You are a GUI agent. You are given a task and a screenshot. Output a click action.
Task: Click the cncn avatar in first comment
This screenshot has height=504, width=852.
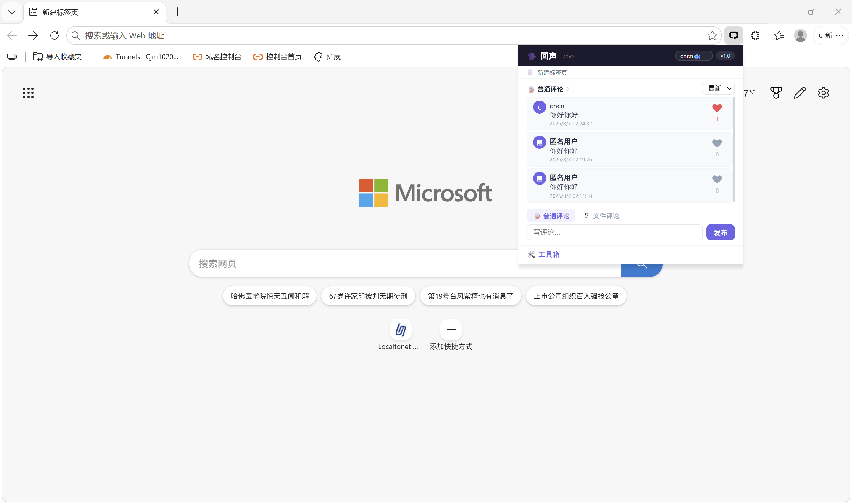(x=539, y=107)
